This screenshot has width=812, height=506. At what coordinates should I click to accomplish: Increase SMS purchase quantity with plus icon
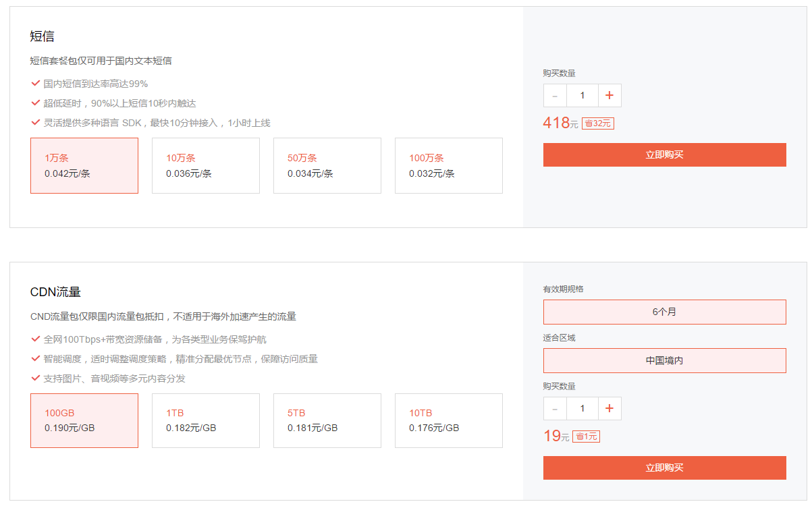[610, 96]
